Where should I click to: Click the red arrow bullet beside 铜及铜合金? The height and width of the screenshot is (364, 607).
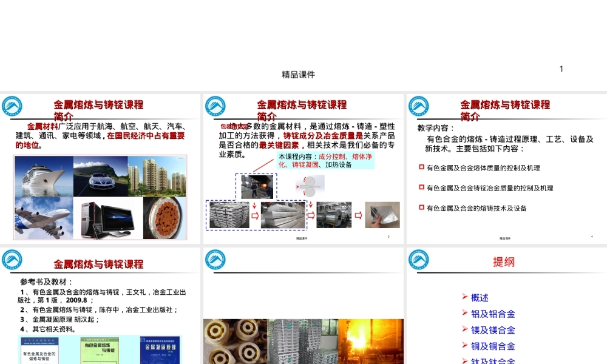(465, 345)
